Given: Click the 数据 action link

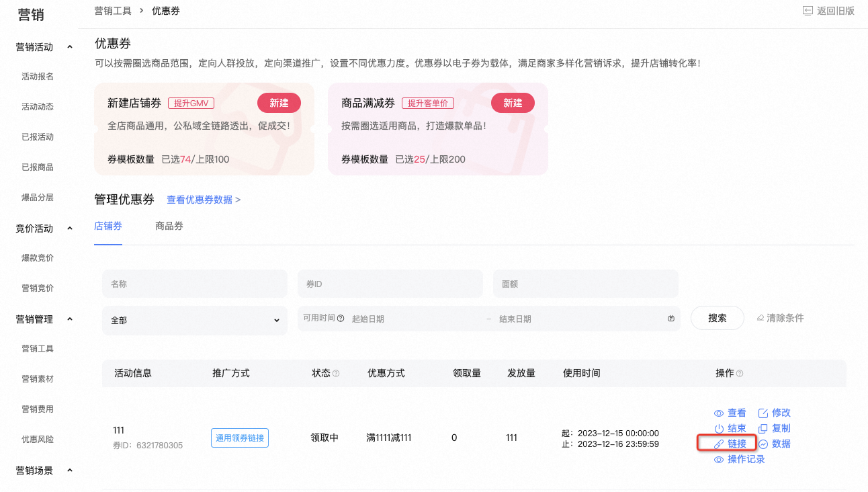Looking at the screenshot, I should [781, 444].
